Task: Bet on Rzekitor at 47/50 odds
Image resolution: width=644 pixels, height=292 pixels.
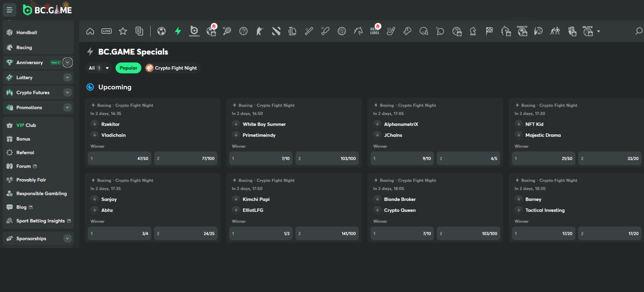Action: (x=119, y=159)
